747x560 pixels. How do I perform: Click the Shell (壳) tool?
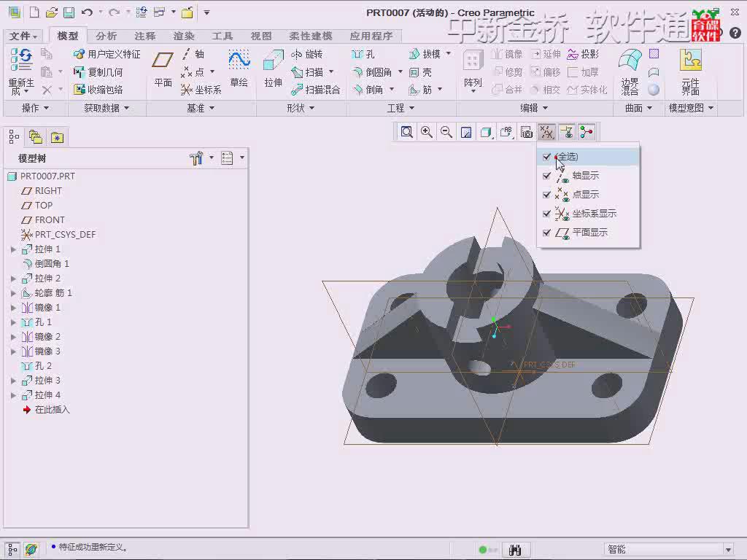click(421, 72)
